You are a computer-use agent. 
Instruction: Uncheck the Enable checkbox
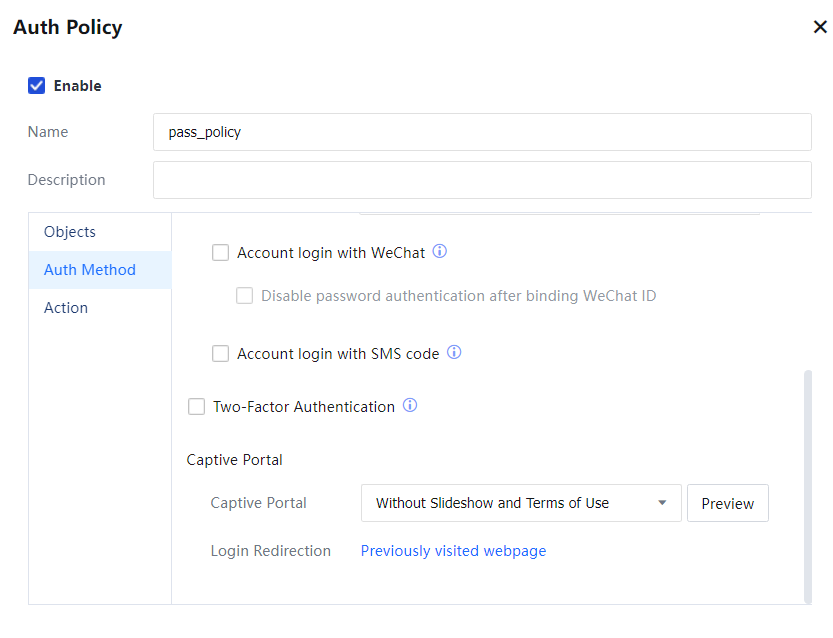pos(37,86)
